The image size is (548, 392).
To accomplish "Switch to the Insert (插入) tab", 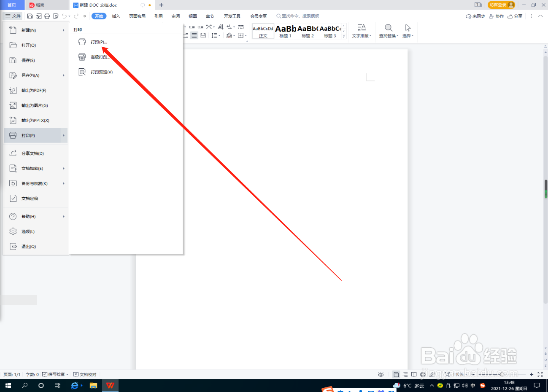I will [116, 16].
